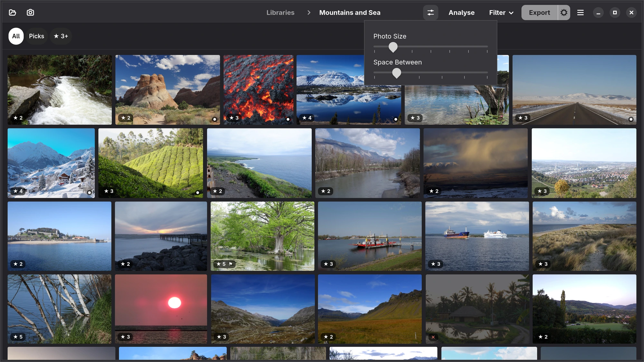
Task: Click the Space Between label
Action: coord(397,62)
